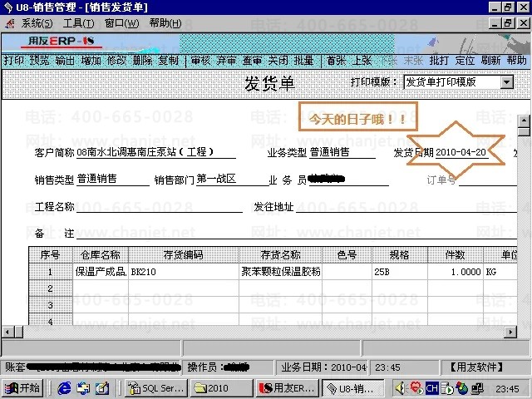The image size is (532, 399).
Task: Select row header number 3
Action: (x=50, y=305)
